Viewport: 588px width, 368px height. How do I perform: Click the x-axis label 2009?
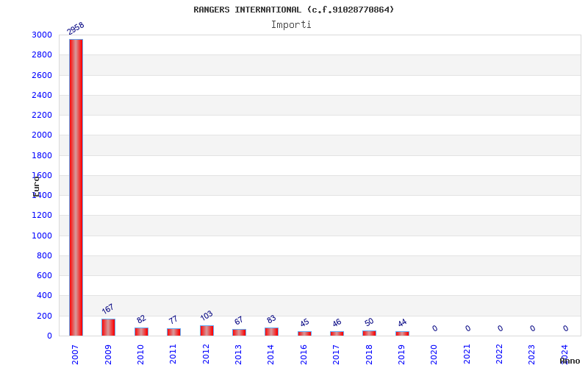pos(108,354)
